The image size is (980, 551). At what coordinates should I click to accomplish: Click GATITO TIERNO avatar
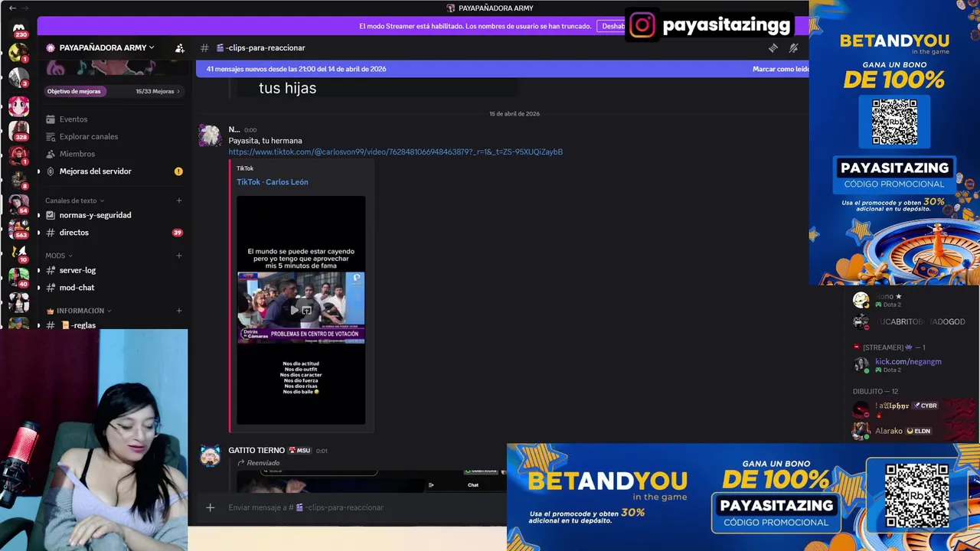[x=210, y=456]
